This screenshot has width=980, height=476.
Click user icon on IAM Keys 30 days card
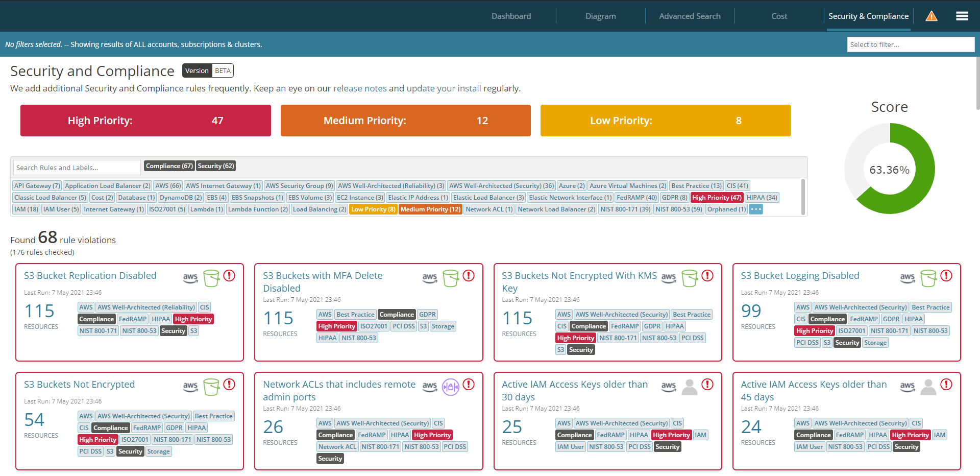point(690,387)
